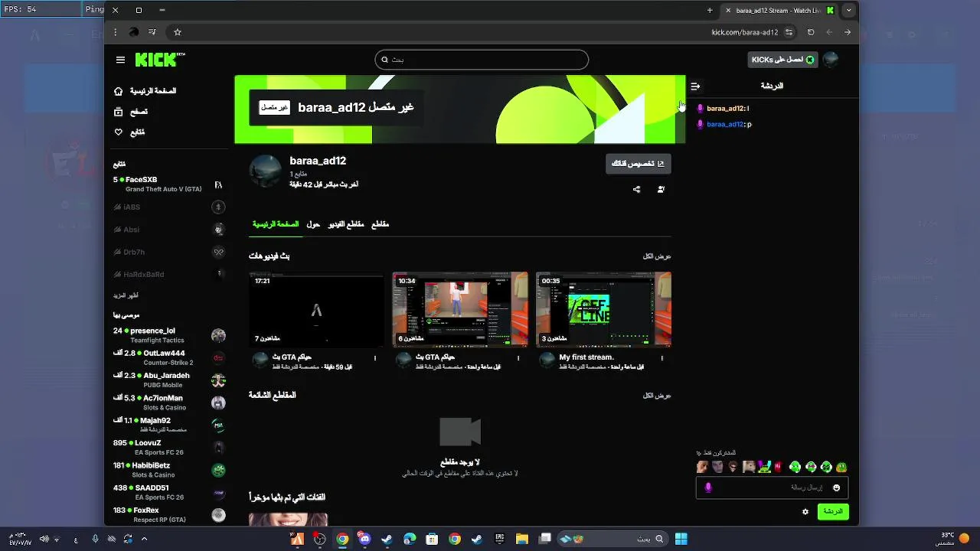This screenshot has width=980, height=551.
Task: Click the chat message input field
Action: point(772,487)
